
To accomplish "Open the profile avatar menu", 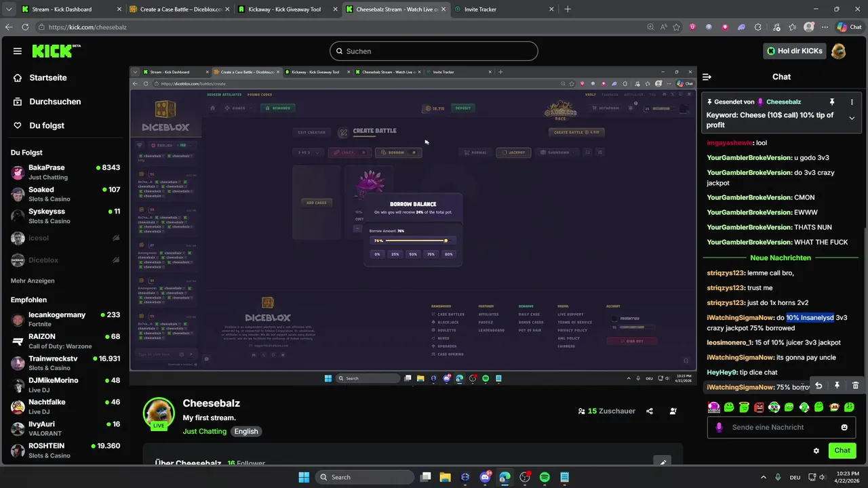I will click(839, 51).
